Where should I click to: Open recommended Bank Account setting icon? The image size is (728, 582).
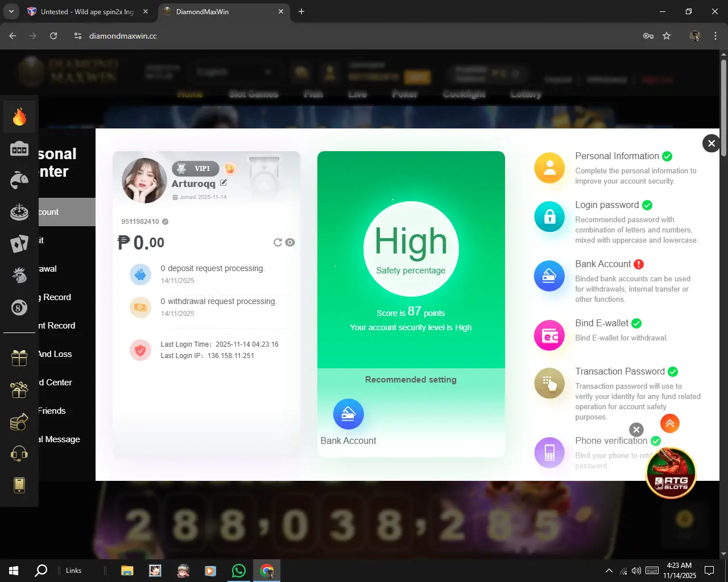coord(348,414)
